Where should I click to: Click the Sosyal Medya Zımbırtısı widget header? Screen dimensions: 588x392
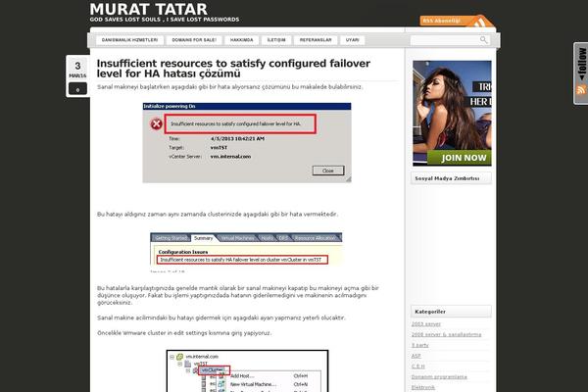click(x=451, y=178)
